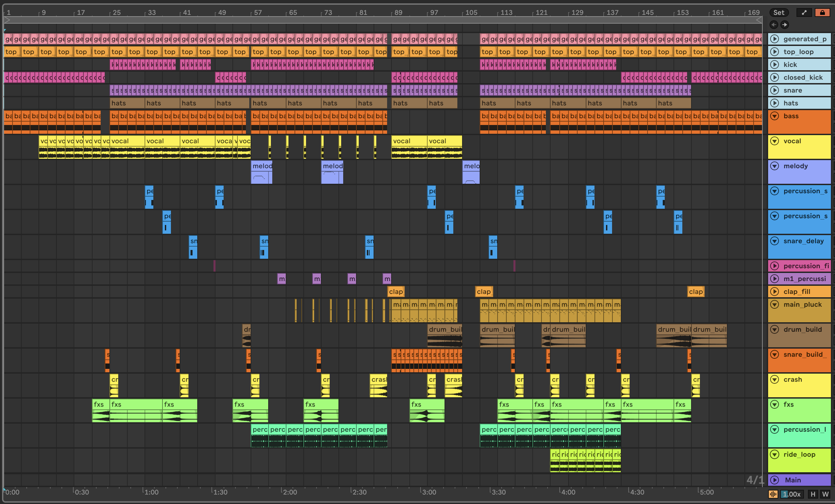Unfold the hats track arrow icon
This screenshot has width=835, height=504.
click(774, 103)
